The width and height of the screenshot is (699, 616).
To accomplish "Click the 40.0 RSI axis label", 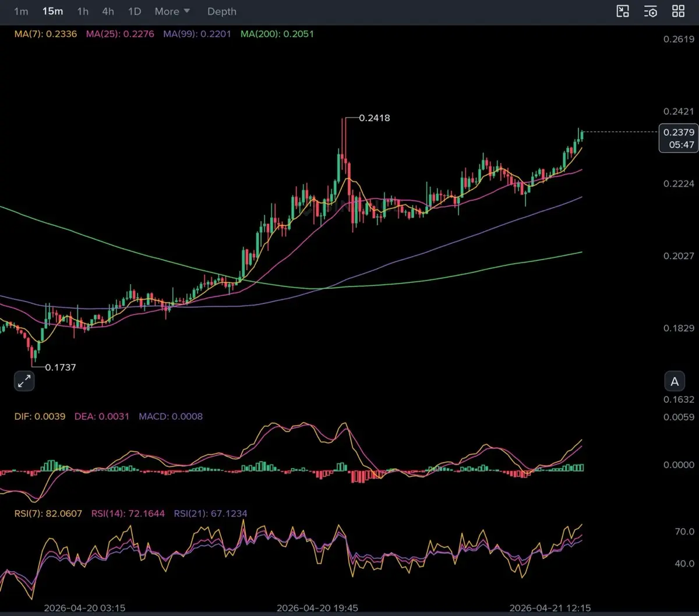I will pos(684,564).
